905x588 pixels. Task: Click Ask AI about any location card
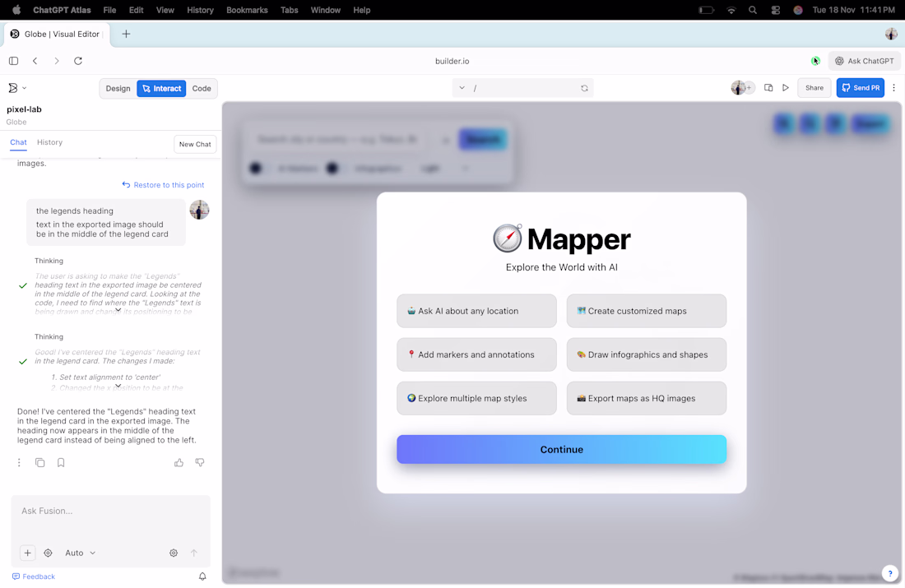click(476, 311)
